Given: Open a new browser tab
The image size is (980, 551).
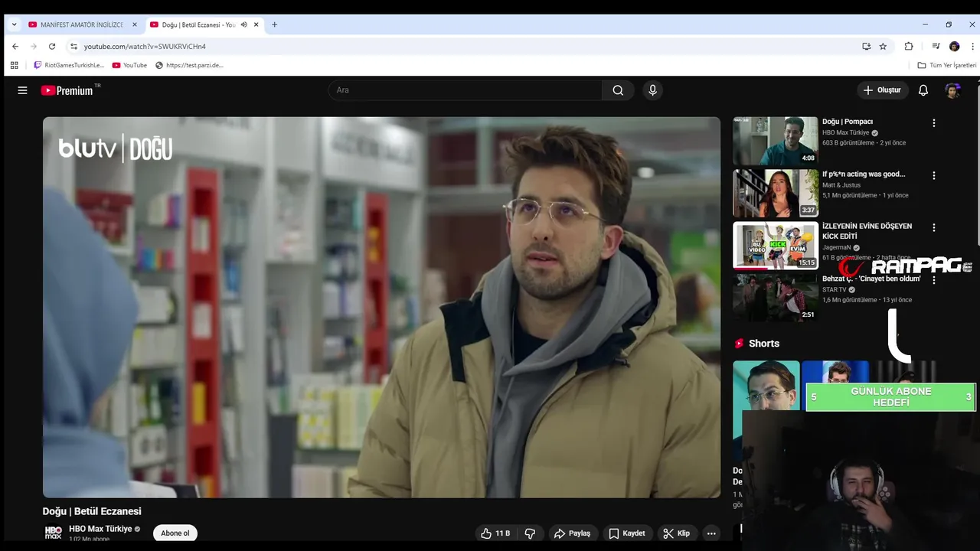Looking at the screenshot, I should click(274, 24).
